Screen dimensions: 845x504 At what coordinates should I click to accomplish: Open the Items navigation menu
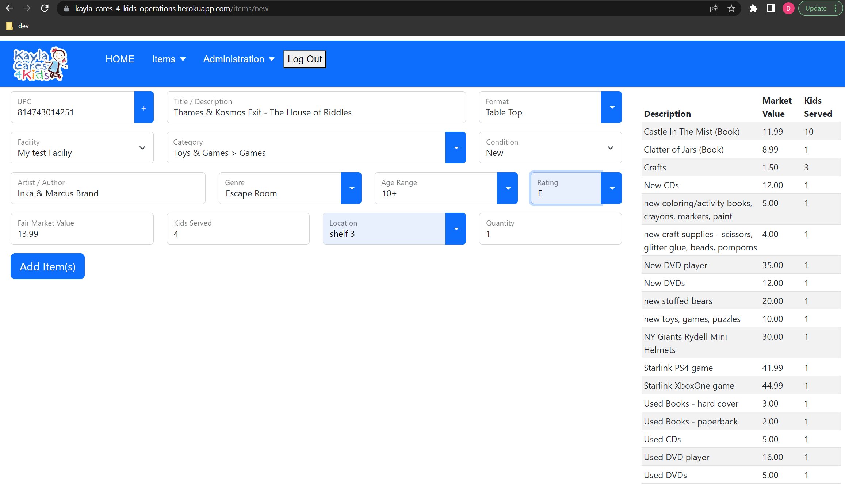coord(169,59)
